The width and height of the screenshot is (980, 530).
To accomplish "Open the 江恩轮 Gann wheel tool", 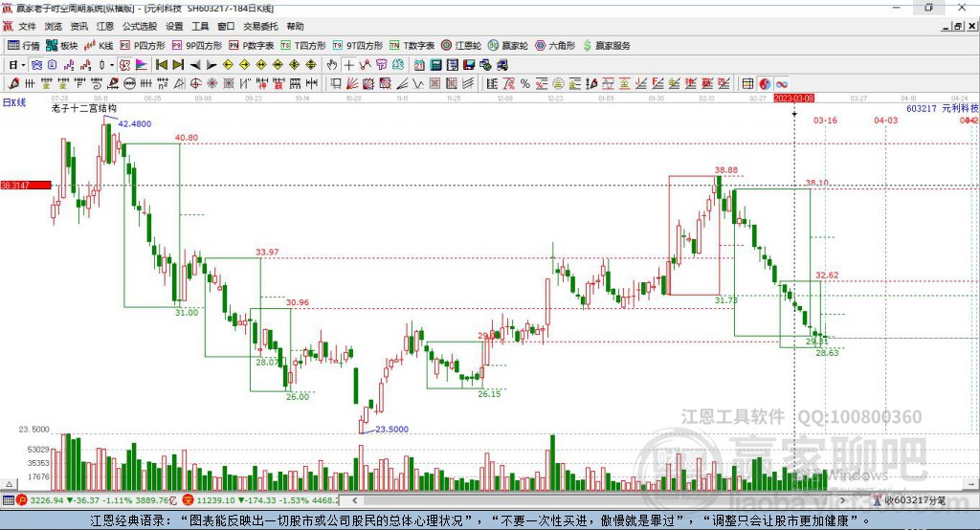I will click(461, 46).
